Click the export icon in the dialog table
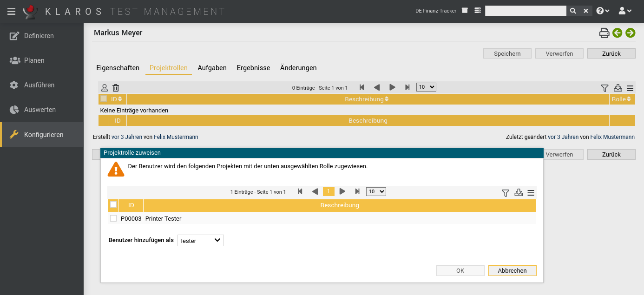This screenshot has height=295, width=644. click(x=519, y=192)
